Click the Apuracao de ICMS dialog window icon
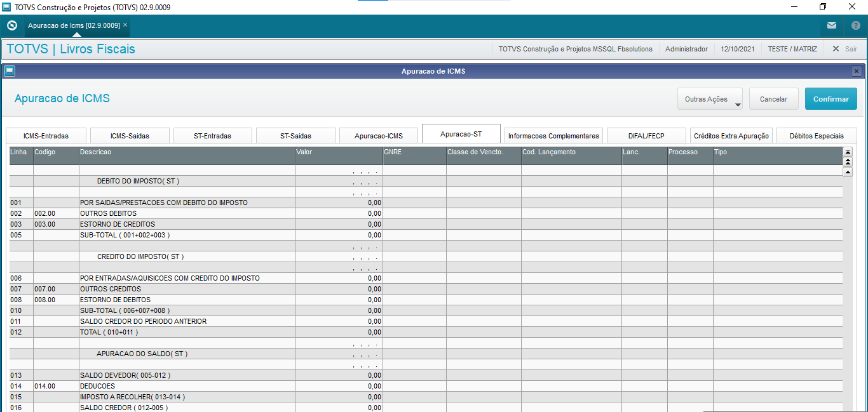868x412 pixels. [x=9, y=71]
